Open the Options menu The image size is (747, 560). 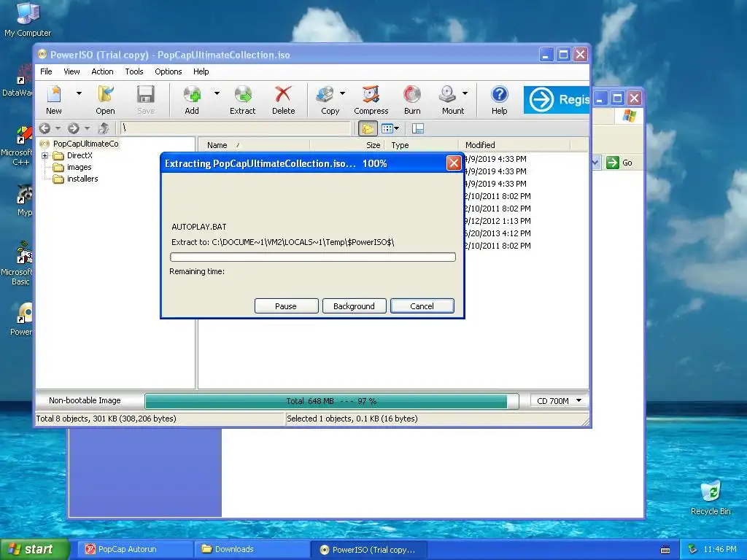[169, 71]
